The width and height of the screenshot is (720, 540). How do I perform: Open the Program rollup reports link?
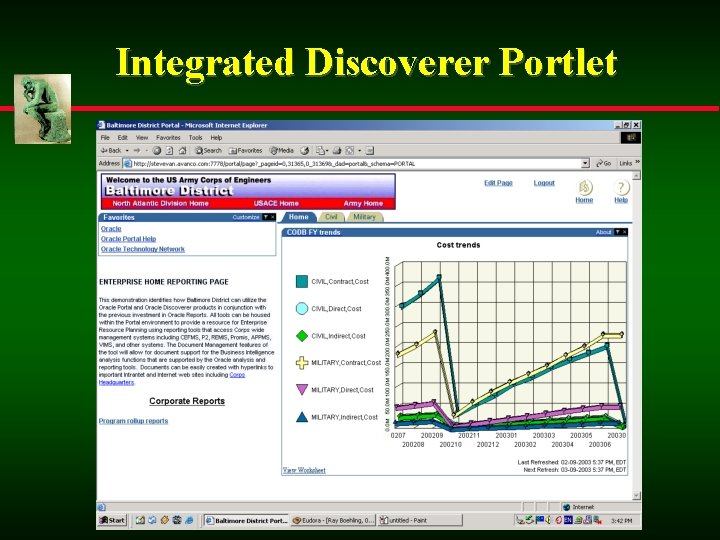pyautogui.click(x=134, y=421)
